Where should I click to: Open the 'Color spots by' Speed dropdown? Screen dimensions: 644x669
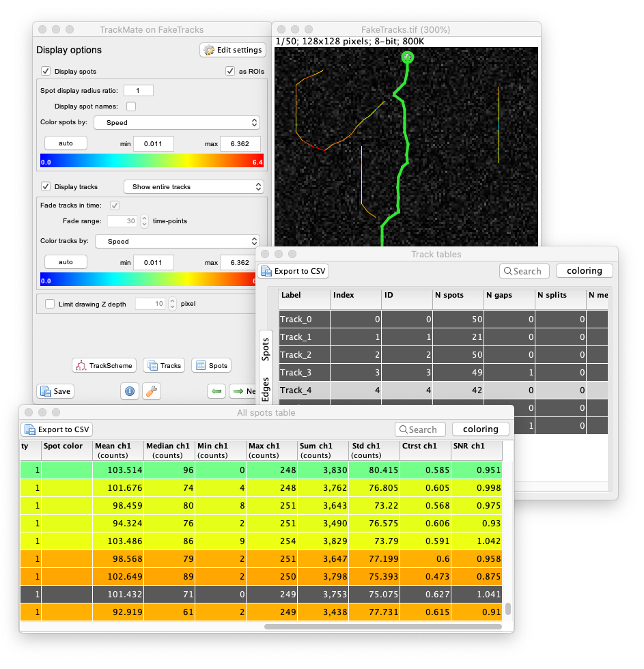click(x=177, y=122)
